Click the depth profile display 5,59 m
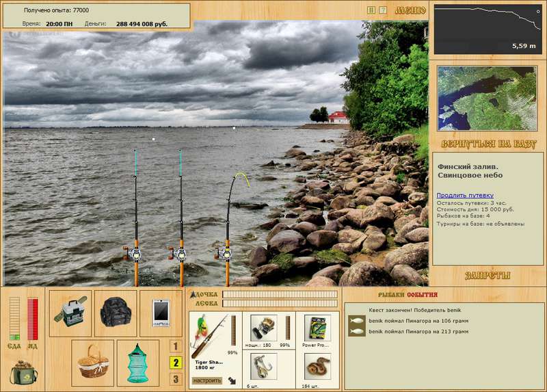547x392 pixels. tap(488, 29)
